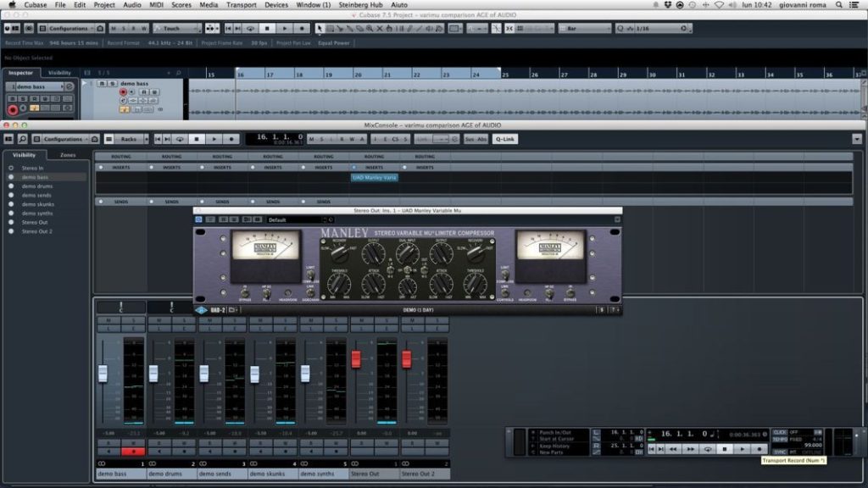
Task: Click the Record button in the transport panel
Action: [x=759, y=449]
